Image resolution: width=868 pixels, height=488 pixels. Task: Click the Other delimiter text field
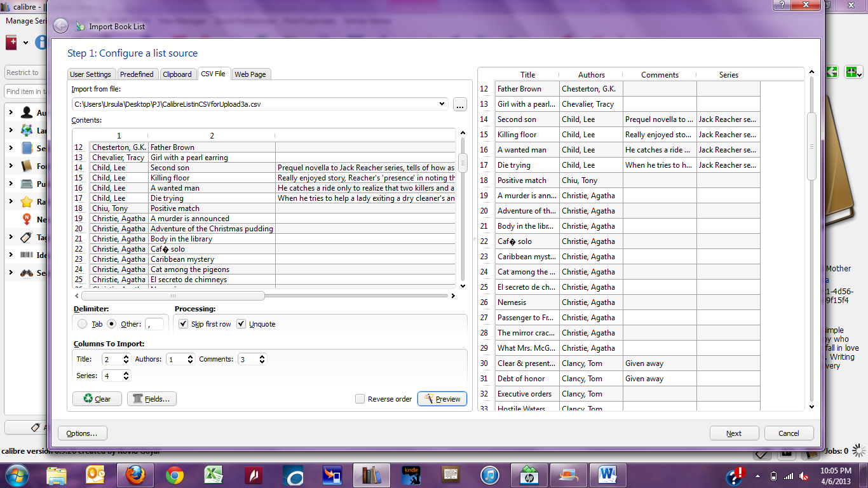154,324
